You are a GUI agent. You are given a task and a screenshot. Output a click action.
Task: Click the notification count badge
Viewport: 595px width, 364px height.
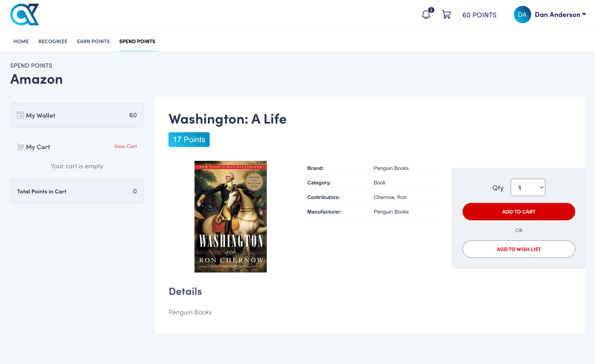click(431, 10)
